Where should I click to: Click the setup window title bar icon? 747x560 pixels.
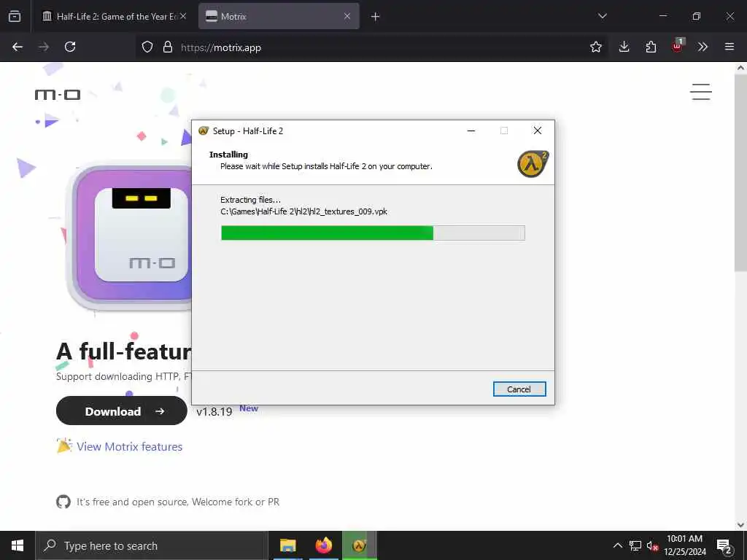tap(204, 131)
